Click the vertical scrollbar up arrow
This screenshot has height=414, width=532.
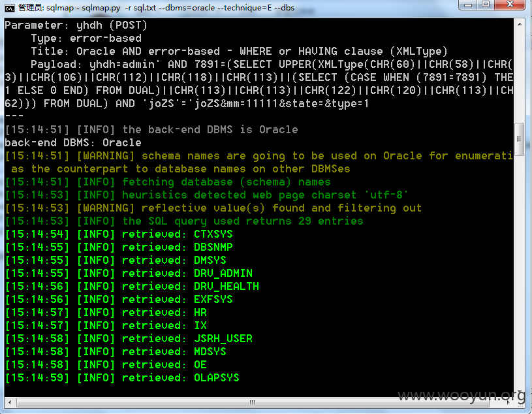(x=520, y=24)
